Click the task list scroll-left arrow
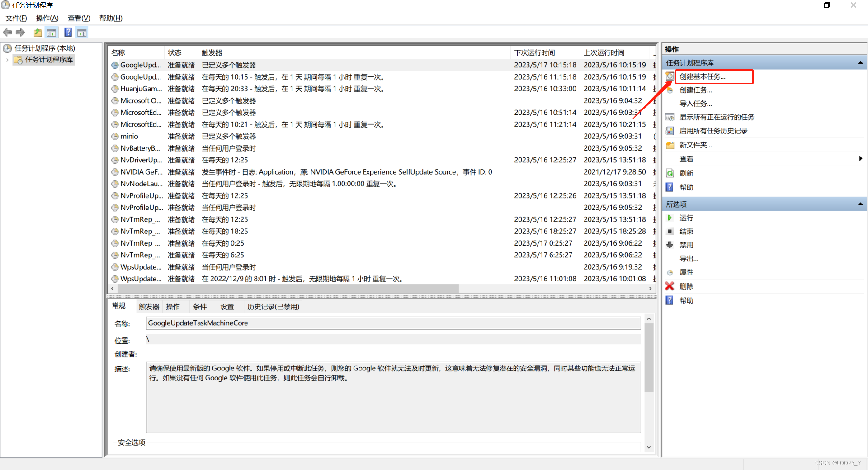Viewport: 868px width, 470px height. coord(113,289)
